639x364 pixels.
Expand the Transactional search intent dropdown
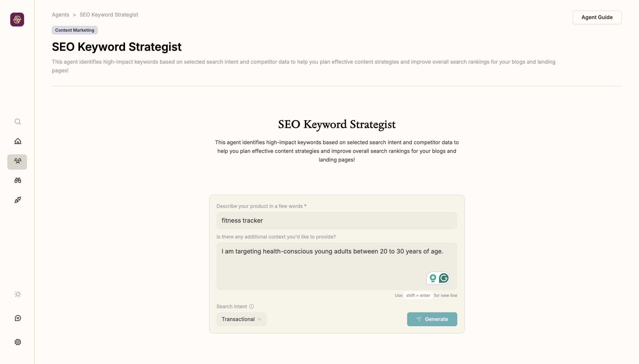(241, 319)
